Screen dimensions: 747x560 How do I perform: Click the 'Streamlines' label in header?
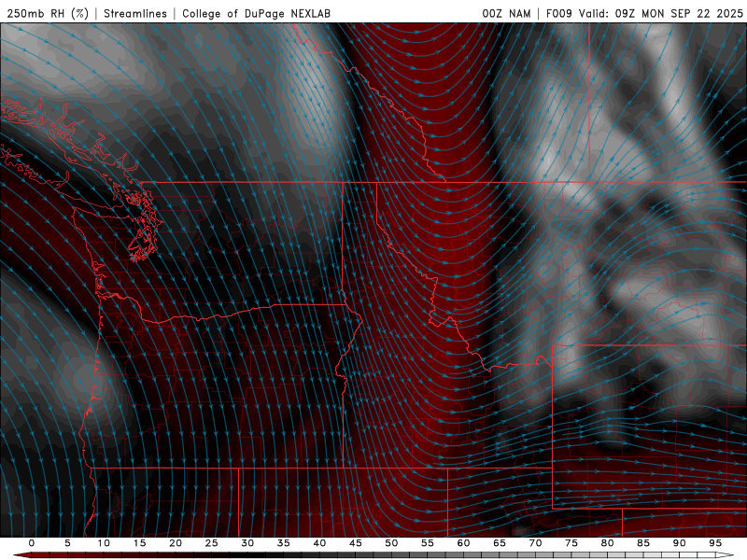pos(135,13)
